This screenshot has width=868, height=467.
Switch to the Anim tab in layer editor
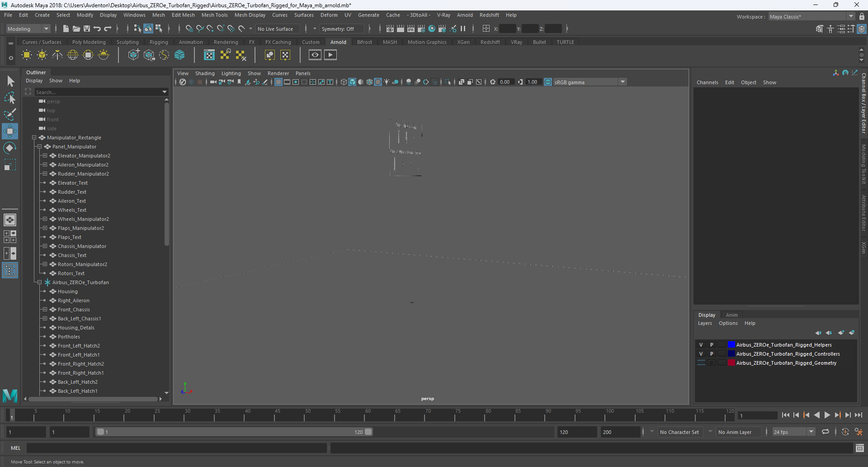click(731, 315)
